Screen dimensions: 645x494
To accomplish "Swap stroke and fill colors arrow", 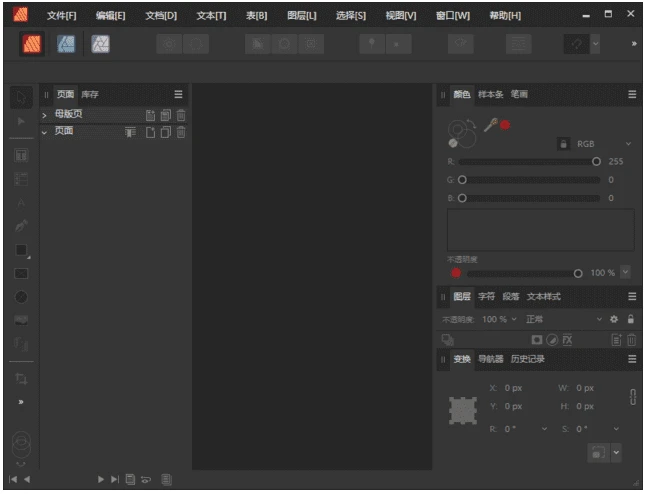I will [x=472, y=123].
